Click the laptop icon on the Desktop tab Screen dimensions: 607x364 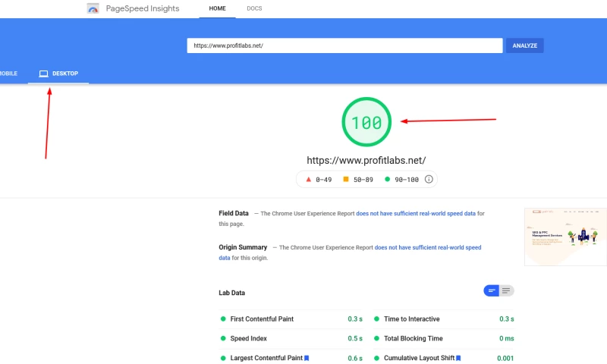pos(43,74)
